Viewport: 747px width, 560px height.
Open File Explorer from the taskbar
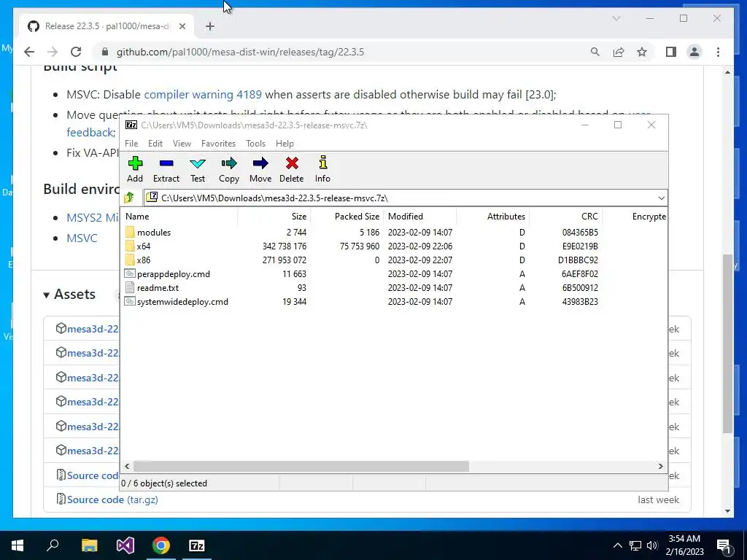coord(89,545)
